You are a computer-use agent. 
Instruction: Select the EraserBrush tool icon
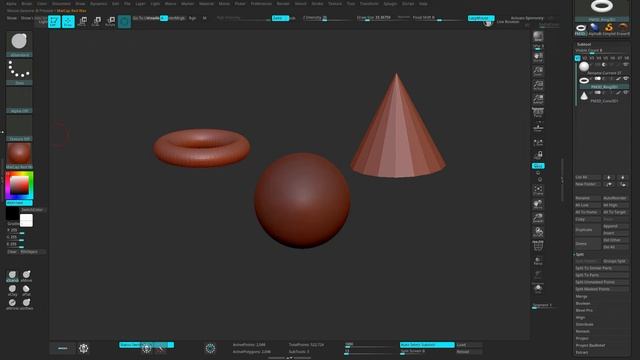click(623, 29)
